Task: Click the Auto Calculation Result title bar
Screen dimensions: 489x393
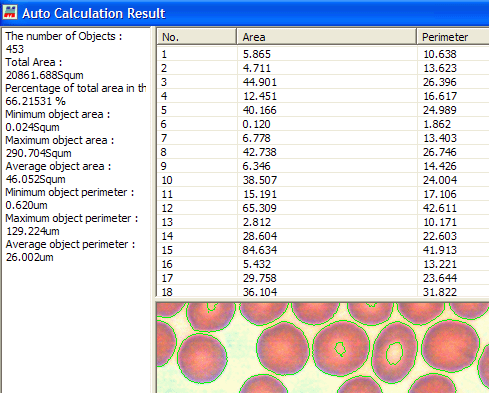Action: click(x=244, y=13)
